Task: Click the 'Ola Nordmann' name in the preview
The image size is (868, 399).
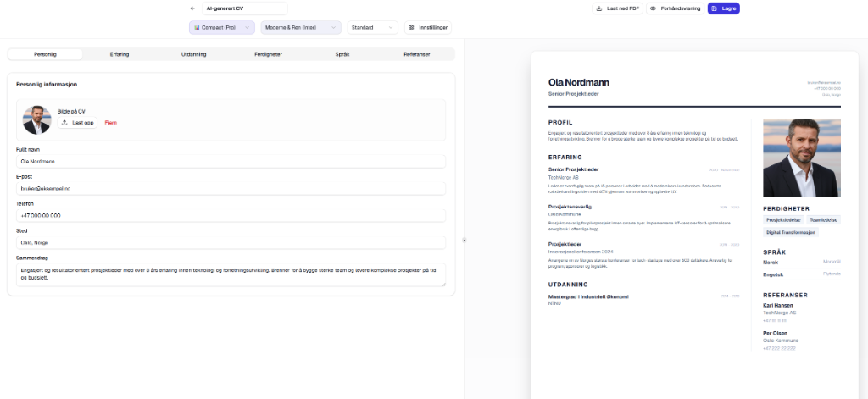Action: (578, 82)
